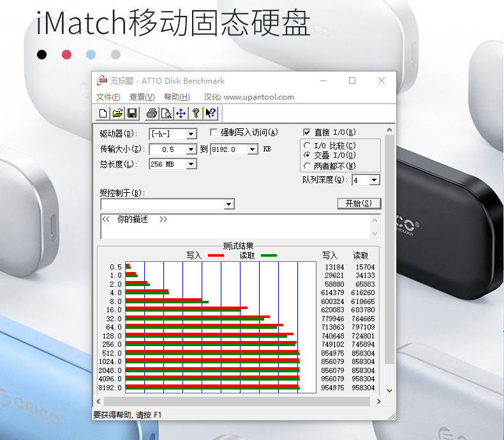Click the Open folder toolbar icon
504x440 pixels.
[x=117, y=113]
